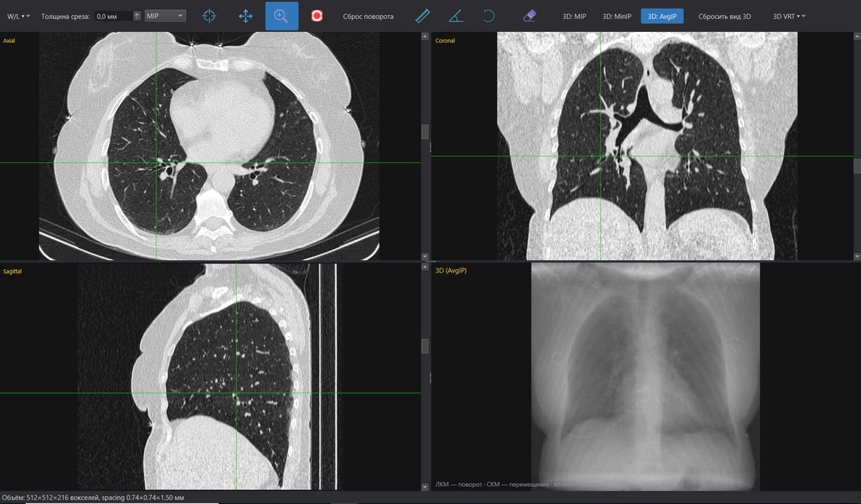Click the volume voxel info in status bar
Image resolution: width=861 pixels, height=504 pixels.
point(93,497)
